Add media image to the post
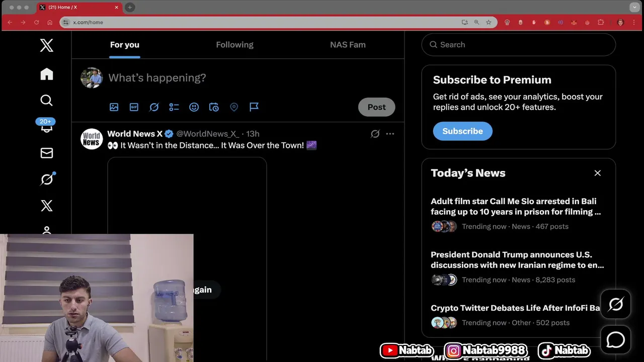This screenshot has height=362, width=644. [x=114, y=107]
